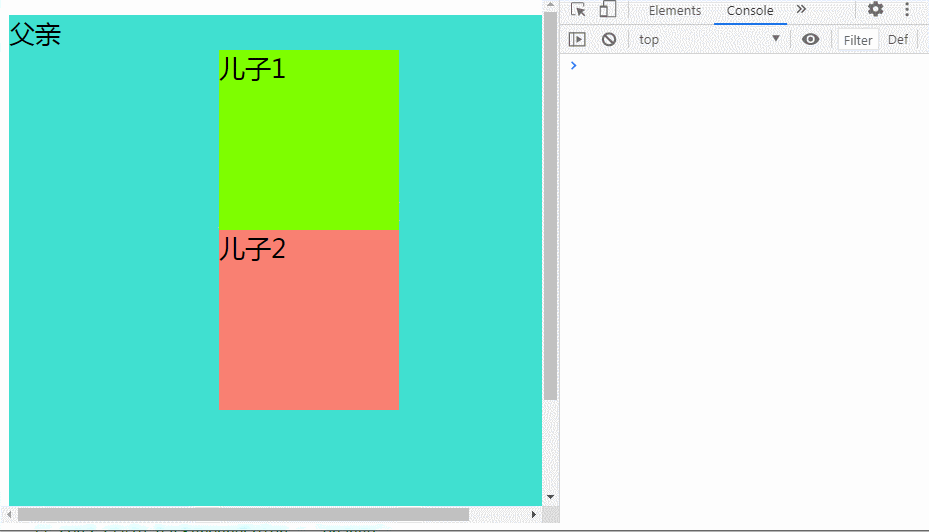Click the page's vertical scrollbar down arrow
929x532 pixels.
[550, 497]
